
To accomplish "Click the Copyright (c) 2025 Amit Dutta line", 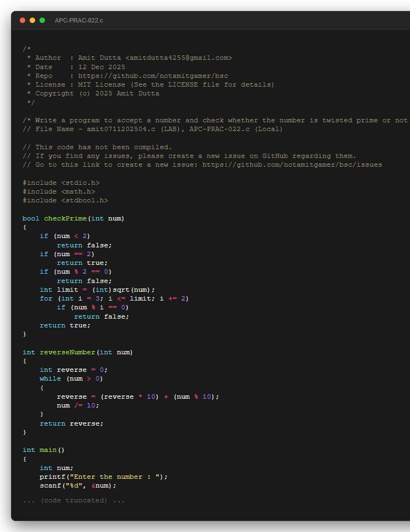I will point(93,93).
